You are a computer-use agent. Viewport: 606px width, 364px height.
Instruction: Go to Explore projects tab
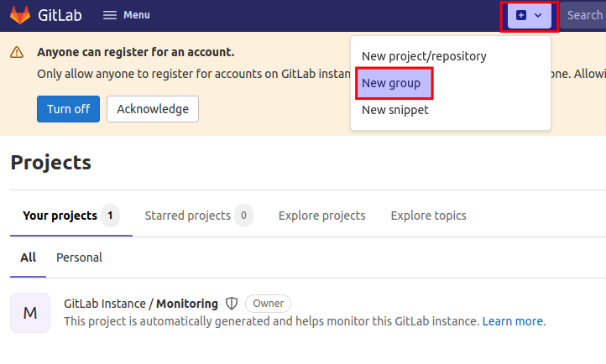(322, 216)
